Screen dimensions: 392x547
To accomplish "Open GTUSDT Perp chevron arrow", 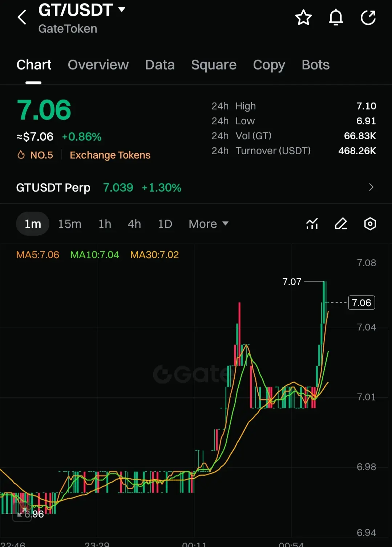I will tap(371, 187).
